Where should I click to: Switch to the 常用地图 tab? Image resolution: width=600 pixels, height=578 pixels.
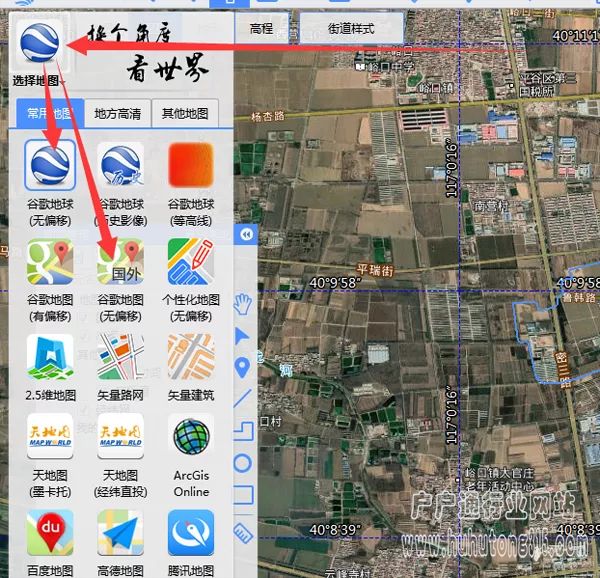pos(50,113)
